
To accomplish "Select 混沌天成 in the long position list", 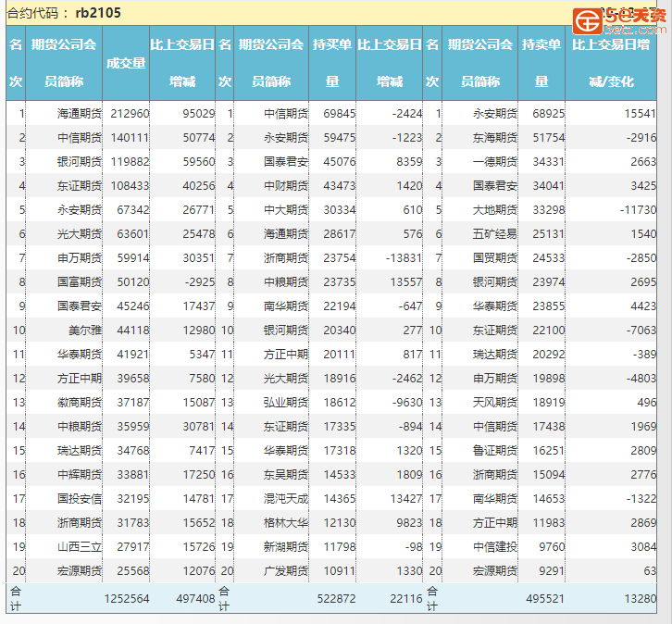I will click(286, 499).
